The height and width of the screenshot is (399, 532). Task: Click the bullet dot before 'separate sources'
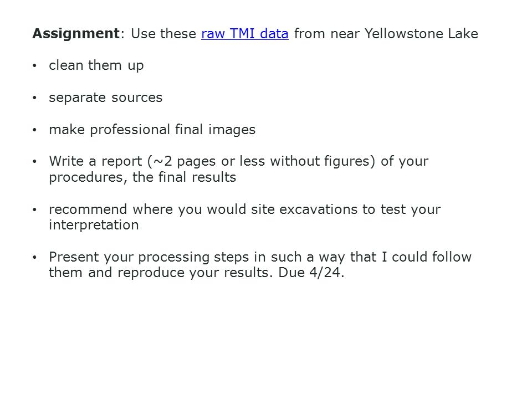point(34,98)
